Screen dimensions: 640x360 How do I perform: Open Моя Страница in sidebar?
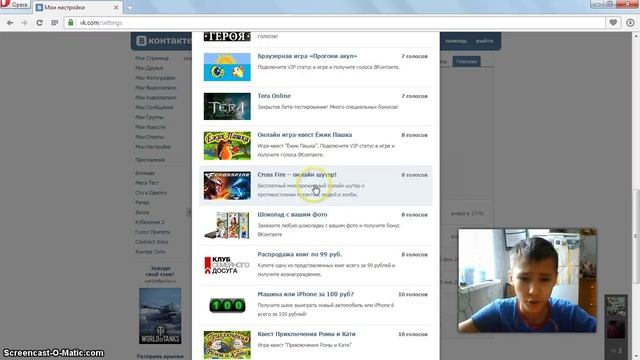pos(152,58)
